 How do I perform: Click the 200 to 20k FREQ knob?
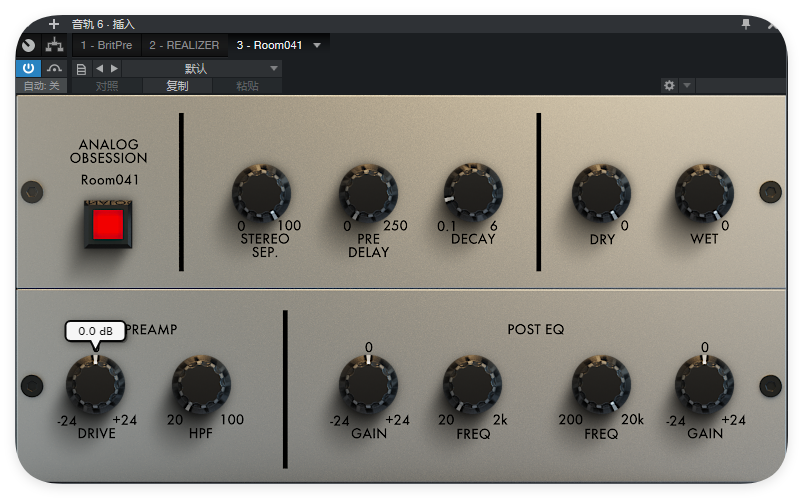click(602, 384)
